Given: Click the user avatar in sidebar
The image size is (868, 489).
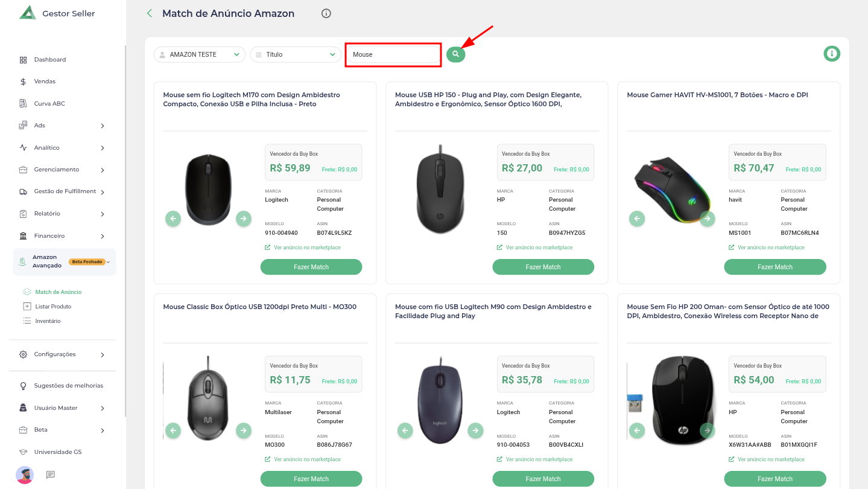Looking at the screenshot, I should (x=25, y=475).
